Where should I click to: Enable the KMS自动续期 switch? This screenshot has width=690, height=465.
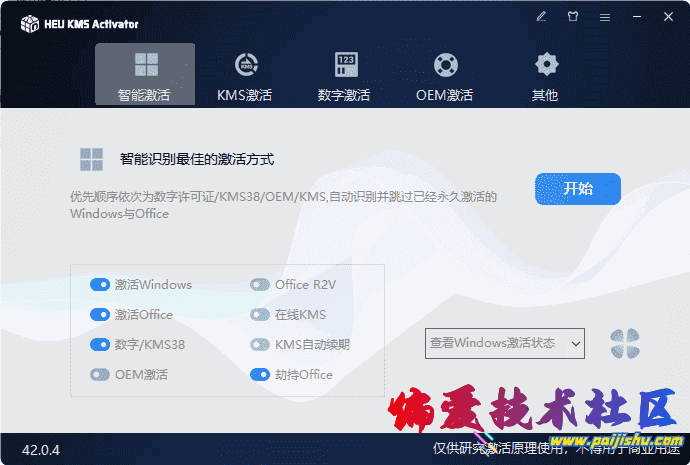(x=260, y=344)
